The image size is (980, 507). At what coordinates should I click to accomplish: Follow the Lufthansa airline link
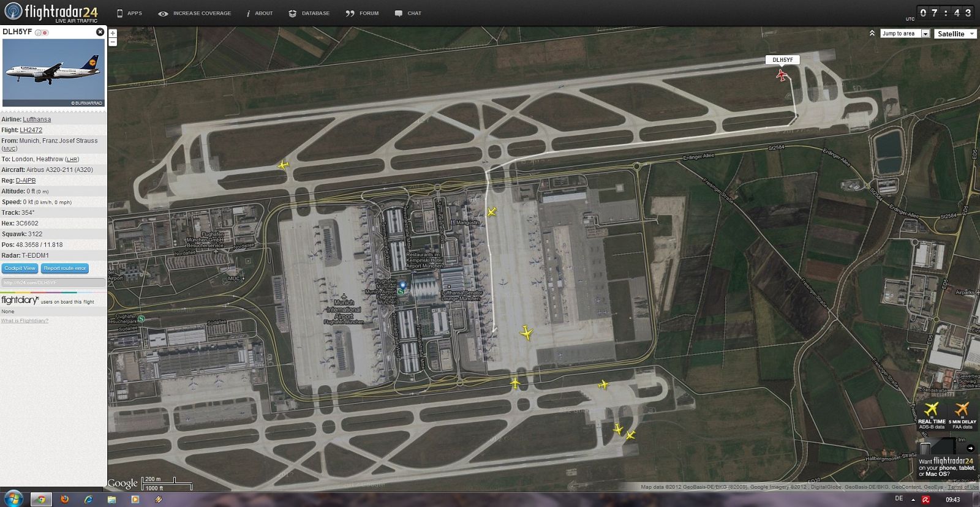[37, 119]
